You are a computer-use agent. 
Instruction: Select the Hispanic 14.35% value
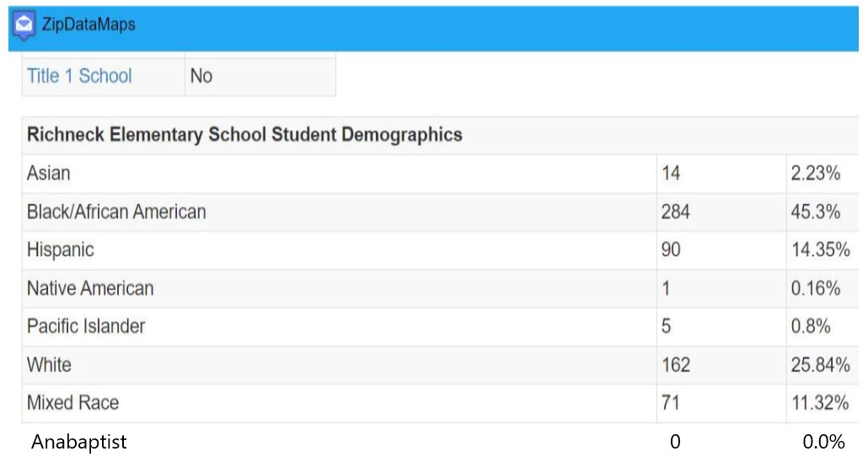tap(821, 250)
